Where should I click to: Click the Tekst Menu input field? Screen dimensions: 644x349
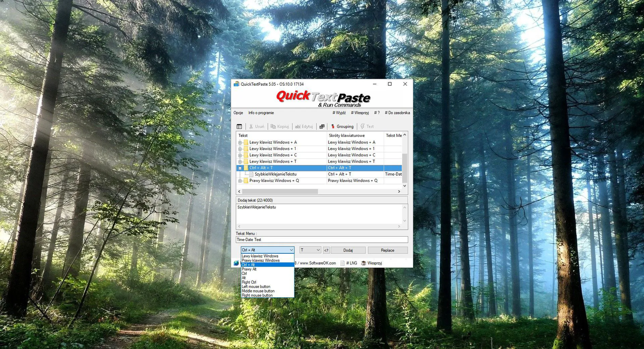point(322,240)
